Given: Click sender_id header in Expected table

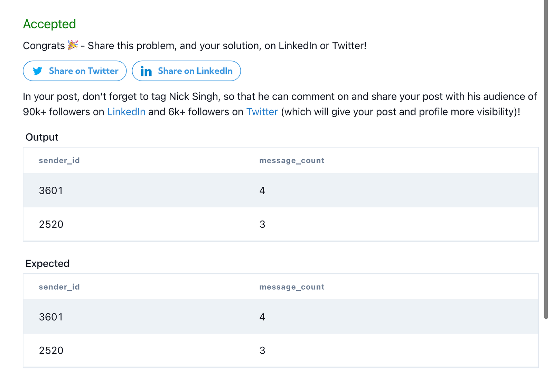Looking at the screenshot, I should [59, 287].
